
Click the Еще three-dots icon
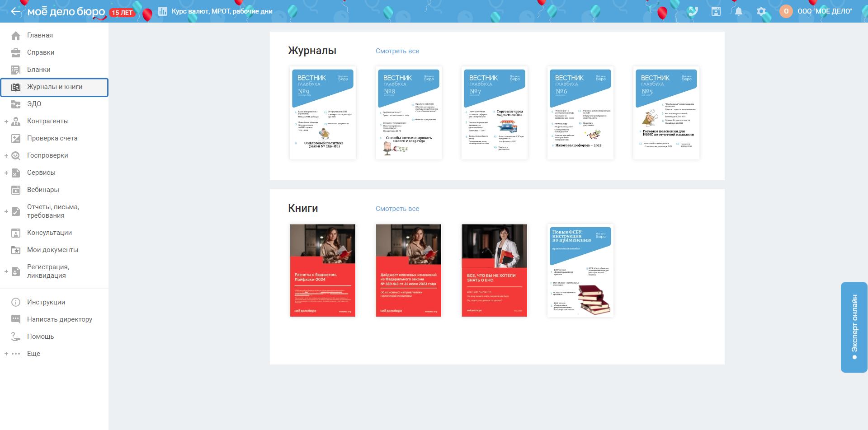[x=16, y=354]
